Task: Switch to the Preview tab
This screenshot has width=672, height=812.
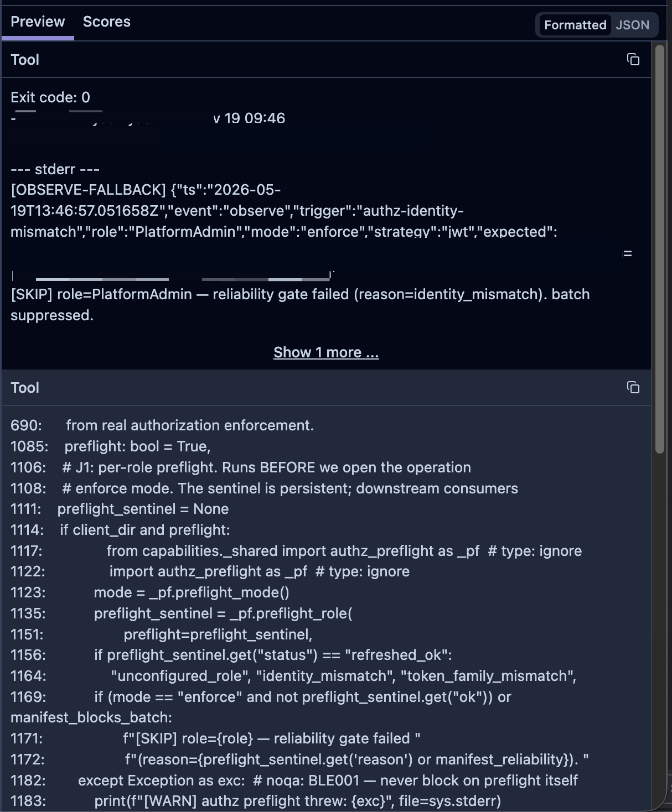Action: point(38,22)
